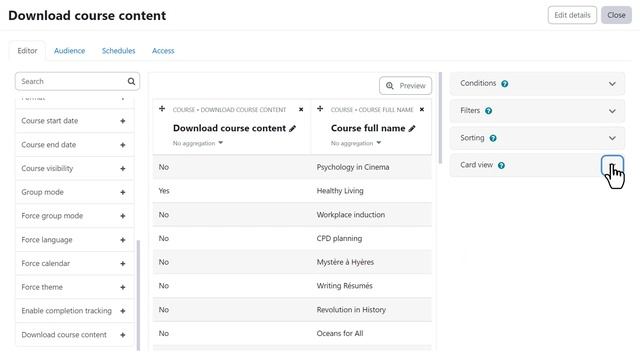Switch to the Schedules tab
The width and height of the screenshot is (640, 360).
118,51
